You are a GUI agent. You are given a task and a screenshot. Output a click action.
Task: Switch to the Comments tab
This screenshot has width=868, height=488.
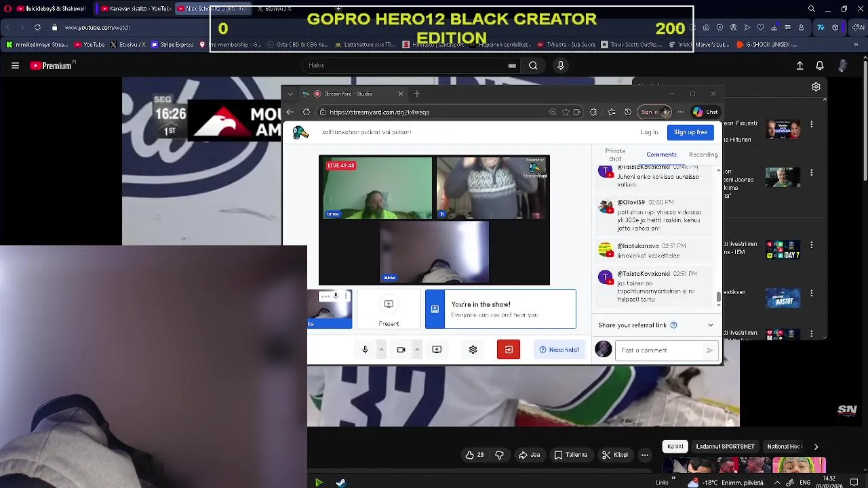(x=661, y=155)
